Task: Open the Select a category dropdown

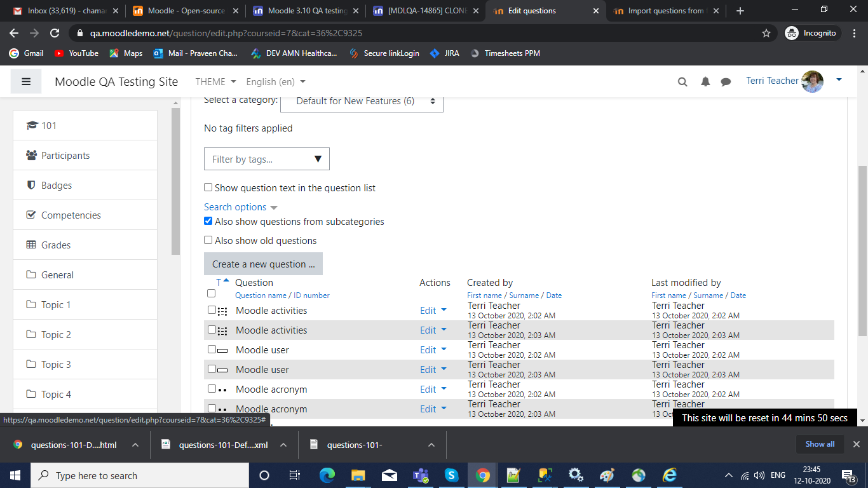Action: [x=362, y=101]
